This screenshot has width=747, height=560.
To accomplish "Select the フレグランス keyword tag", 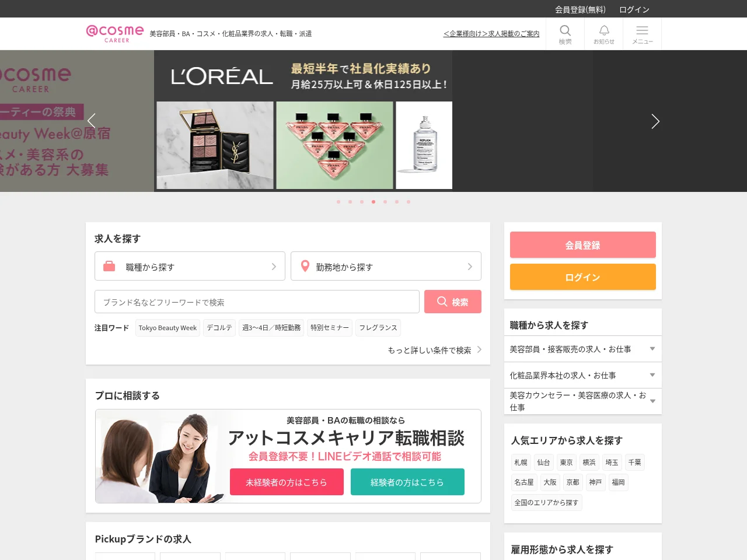I will [x=378, y=328].
